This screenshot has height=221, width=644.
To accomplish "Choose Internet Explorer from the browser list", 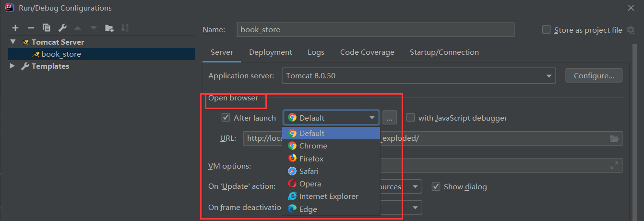I will pos(332,196).
